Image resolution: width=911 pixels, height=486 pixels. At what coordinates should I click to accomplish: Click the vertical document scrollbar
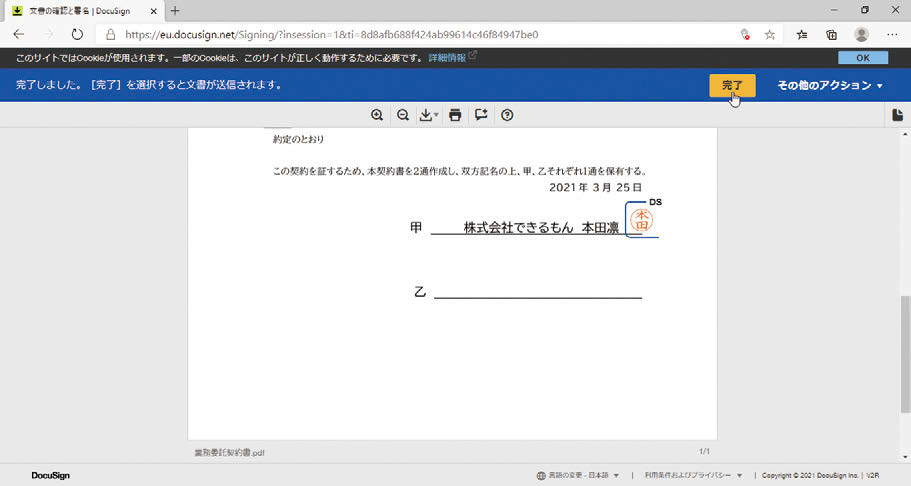point(905,354)
